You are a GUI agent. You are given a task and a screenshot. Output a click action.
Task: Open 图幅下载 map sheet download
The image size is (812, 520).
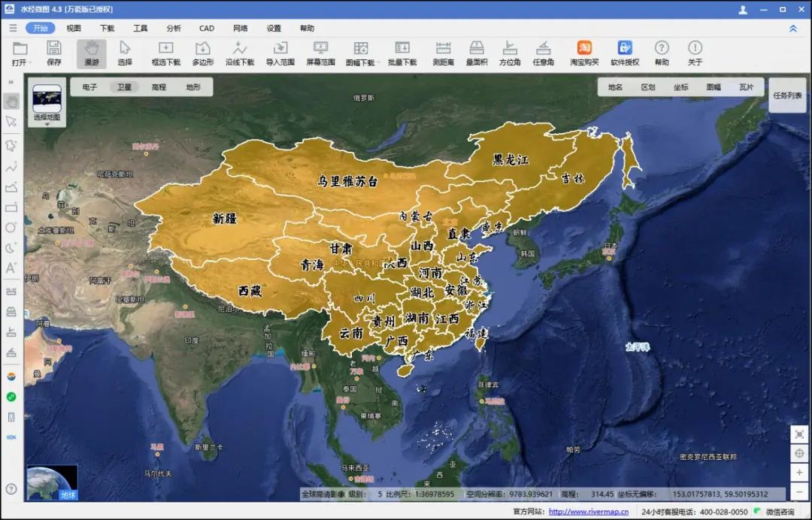pos(361,54)
